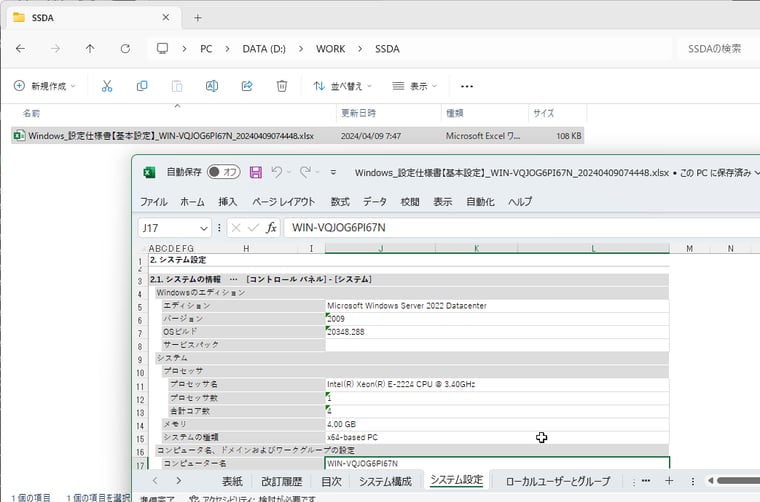Sort files by the サイズ column header
This screenshot has height=502, width=760.
557,113
